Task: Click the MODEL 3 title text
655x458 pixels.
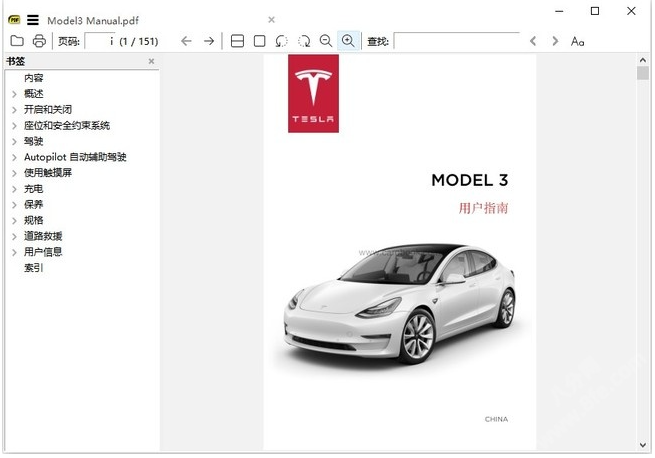Action: coord(470,180)
